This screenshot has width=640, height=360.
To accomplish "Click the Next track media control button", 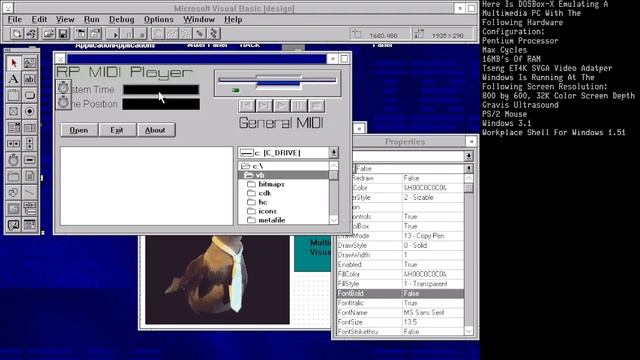I will pos(264,106).
